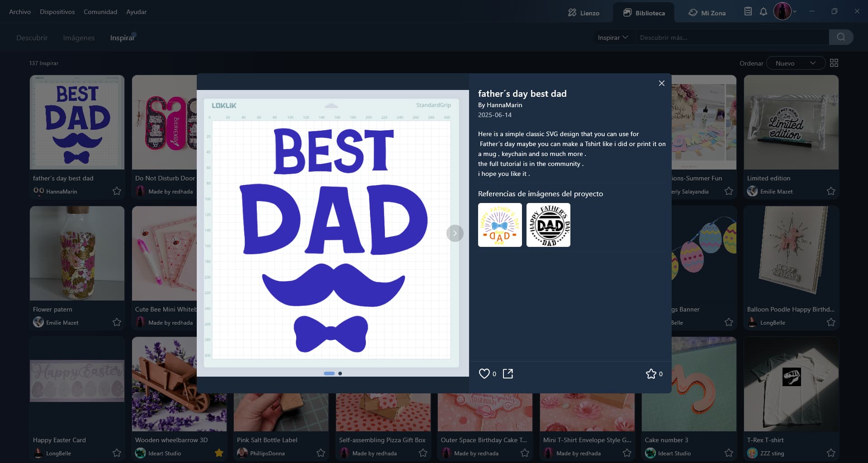Image resolution: width=868 pixels, height=463 pixels.
Task: Click Emilie Mazet avatar under Limited edition
Action: click(x=752, y=191)
